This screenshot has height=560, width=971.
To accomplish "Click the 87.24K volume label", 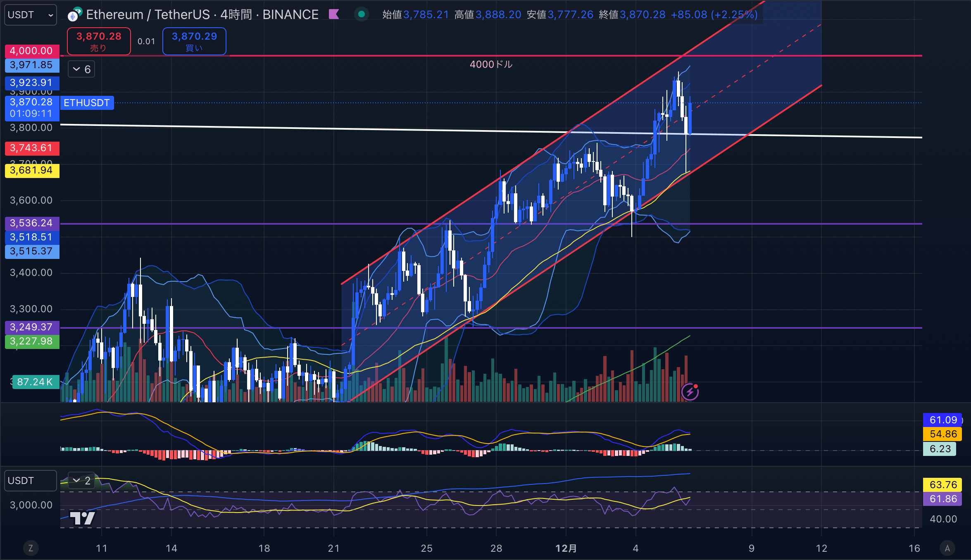I will pos(36,382).
